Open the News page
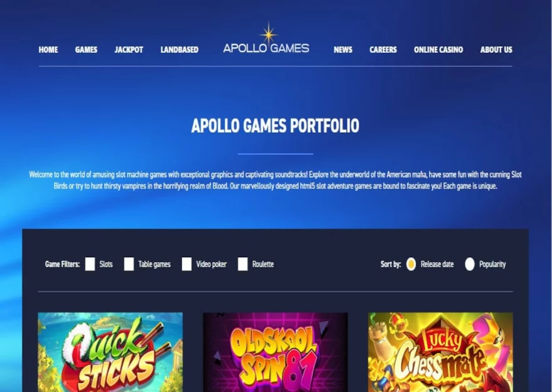Image resolution: width=552 pixels, height=392 pixels. (x=343, y=50)
